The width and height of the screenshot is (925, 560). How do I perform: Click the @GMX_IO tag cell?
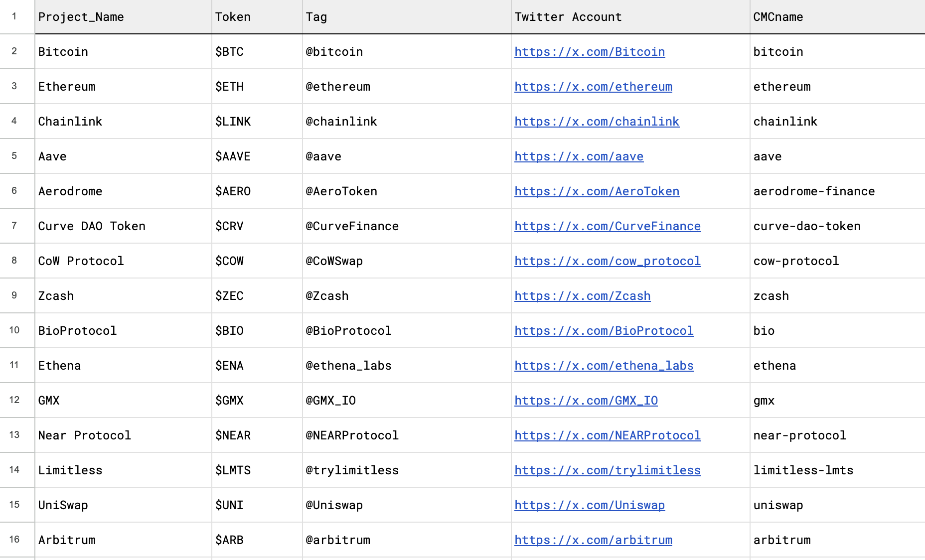pos(406,401)
